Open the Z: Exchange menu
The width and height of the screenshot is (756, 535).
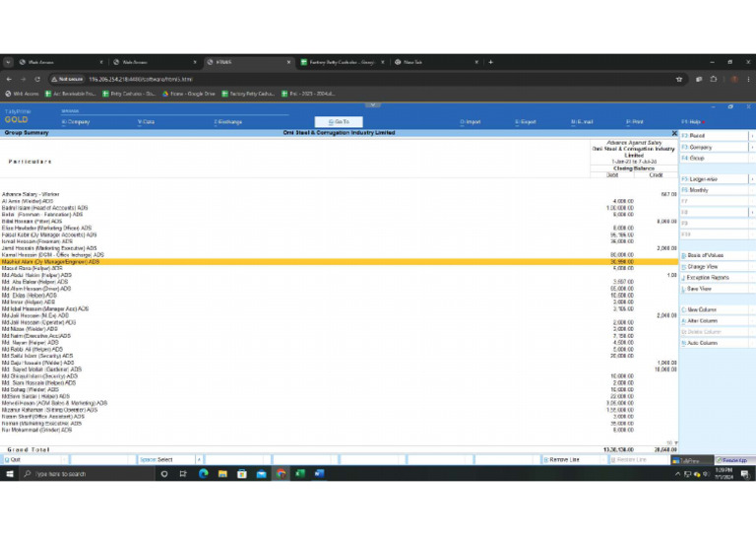pyautogui.click(x=228, y=122)
